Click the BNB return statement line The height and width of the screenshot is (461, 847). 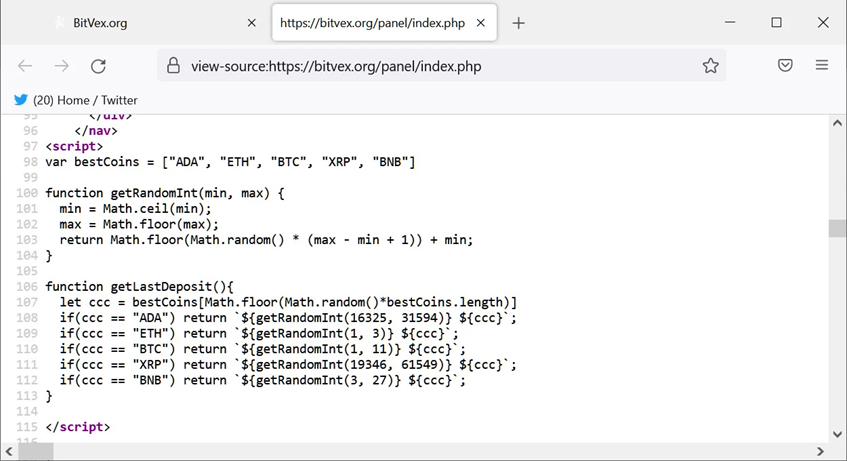[x=263, y=380]
